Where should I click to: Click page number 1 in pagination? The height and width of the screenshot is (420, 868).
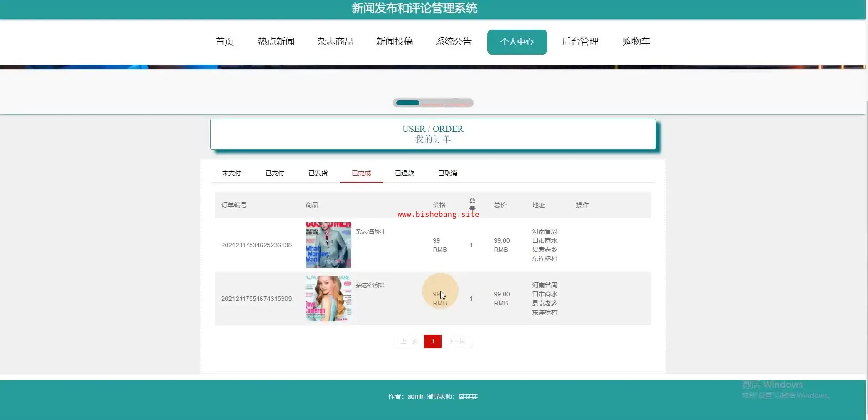pos(433,341)
